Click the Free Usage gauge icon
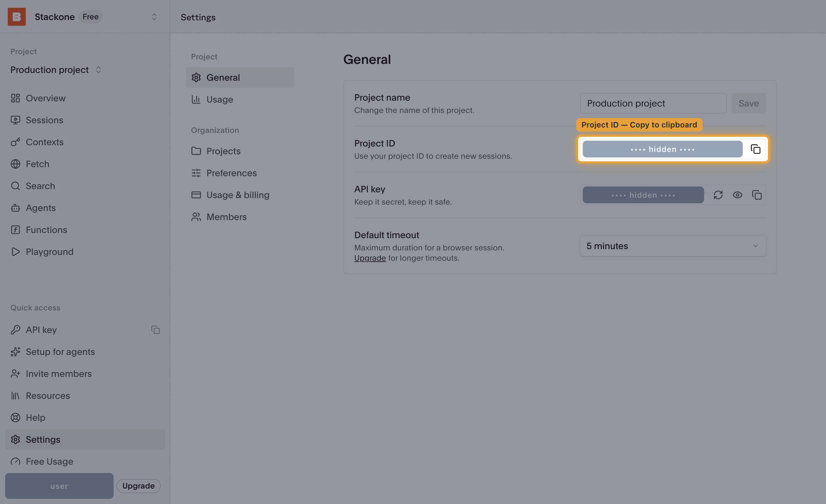The height and width of the screenshot is (504, 826). (15, 461)
